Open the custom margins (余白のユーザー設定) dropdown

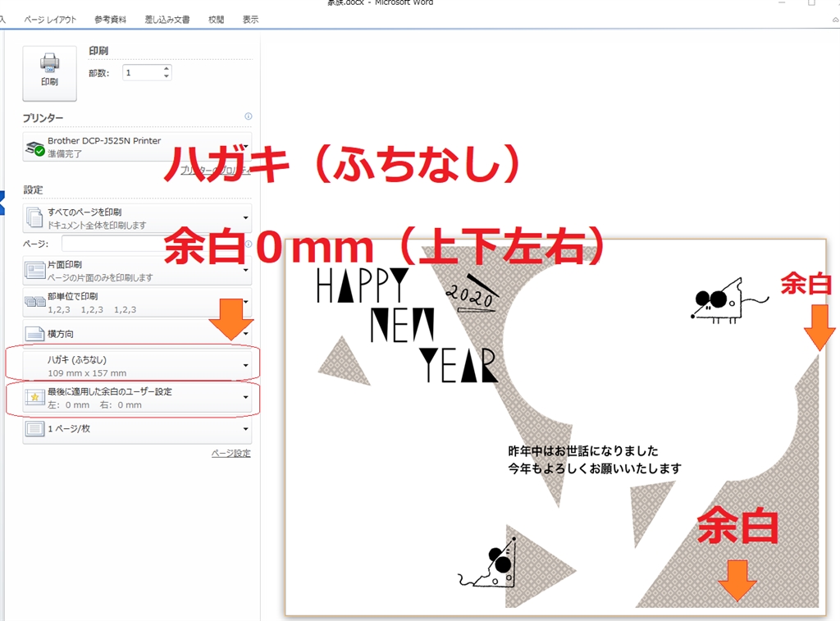click(x=137, y=398)
